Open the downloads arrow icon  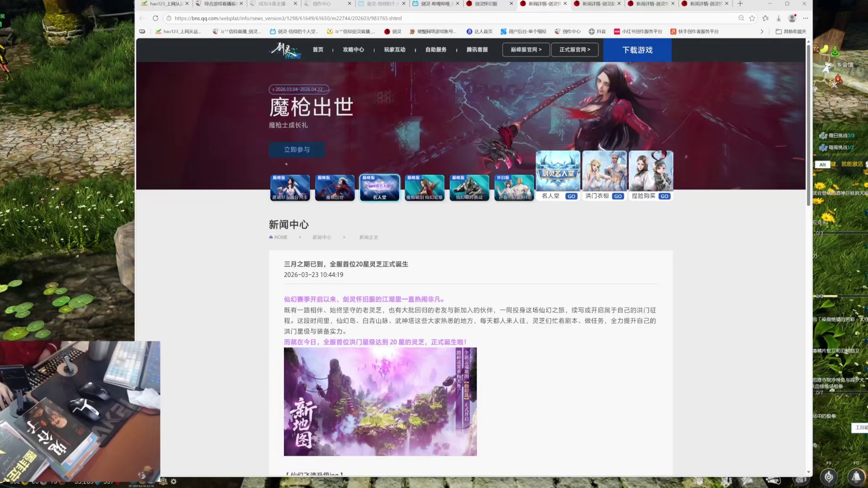[x=779, y=18]
